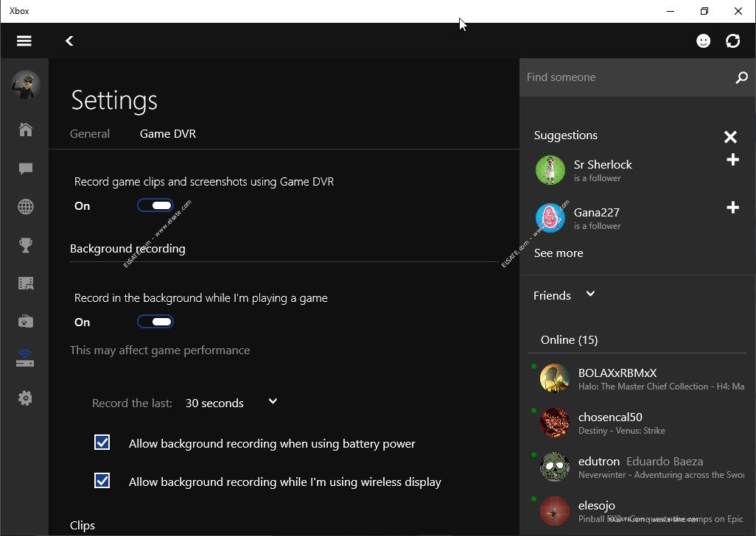Click the Gana227 name text
756x536 pixels.
coord(596,212)
